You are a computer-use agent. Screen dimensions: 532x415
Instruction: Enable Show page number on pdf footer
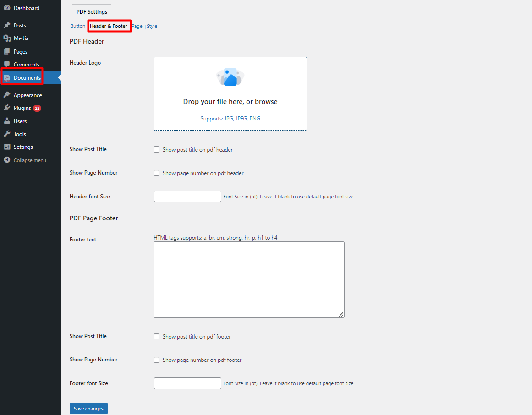156,360
